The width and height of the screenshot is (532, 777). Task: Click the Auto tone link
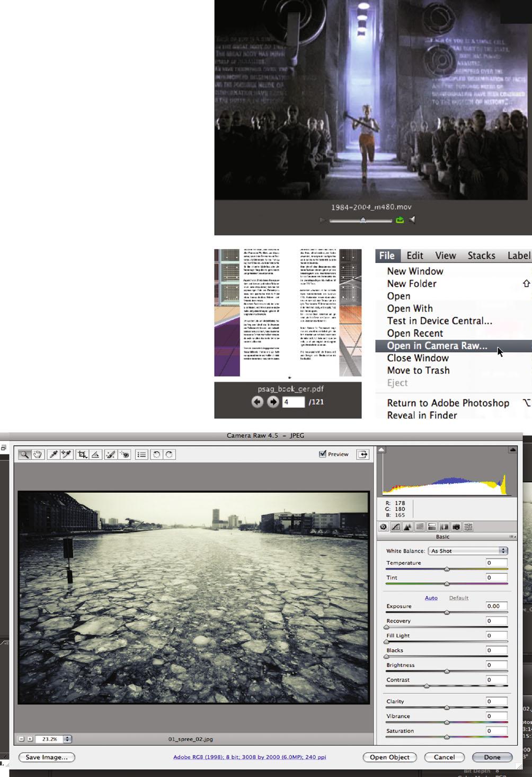(x=431, y=598)
